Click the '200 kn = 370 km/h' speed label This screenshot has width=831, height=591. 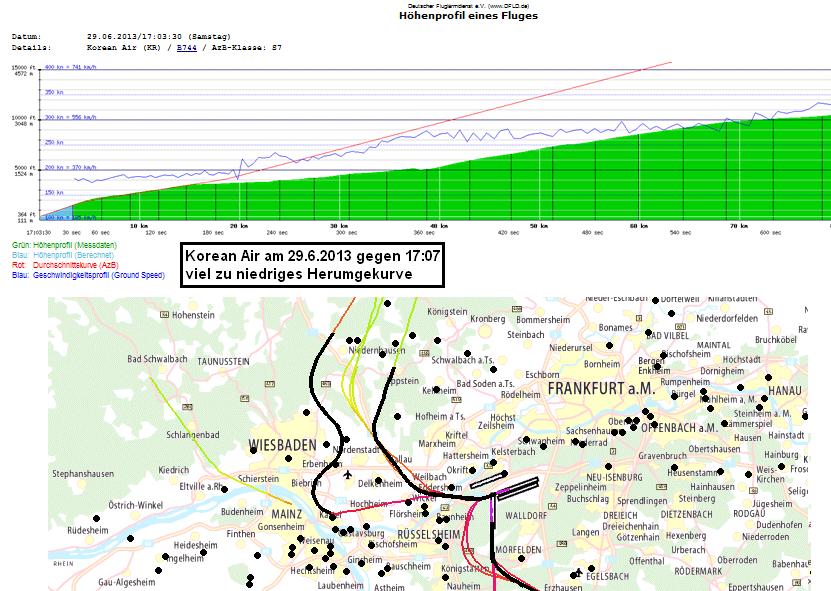coord(70,167)
